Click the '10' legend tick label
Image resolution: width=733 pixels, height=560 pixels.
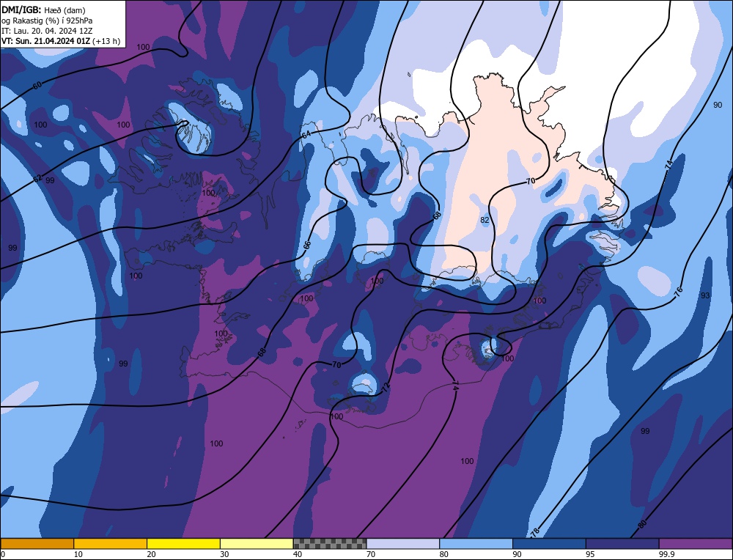coord(78,554)
